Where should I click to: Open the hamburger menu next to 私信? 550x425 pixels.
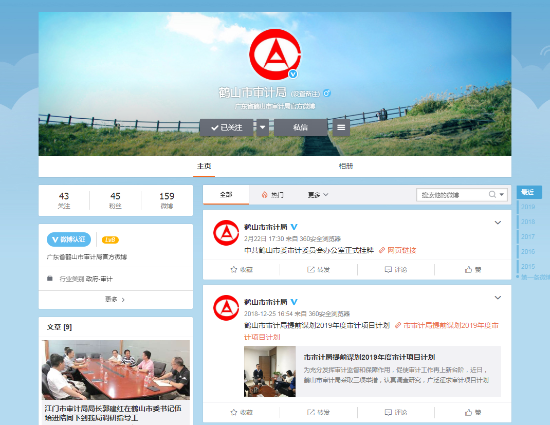pyautogui.click(x=341, y=127)
